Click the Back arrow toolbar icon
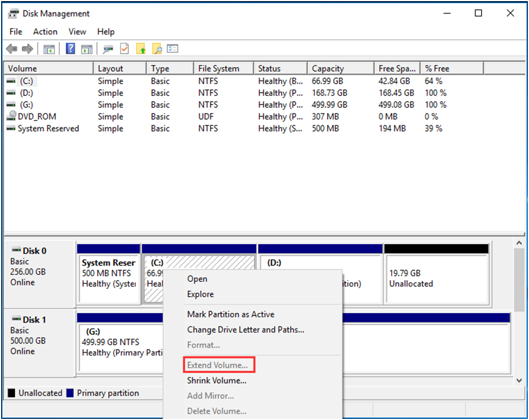The height and width of the screenshot is (420, 529). point(12,49)
